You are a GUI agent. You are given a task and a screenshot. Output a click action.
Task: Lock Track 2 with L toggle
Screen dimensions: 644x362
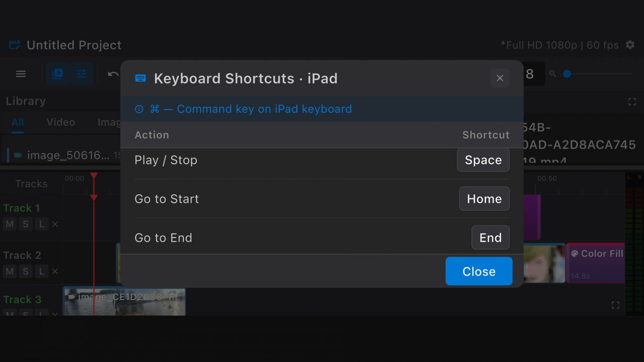[x=41, y=271]
